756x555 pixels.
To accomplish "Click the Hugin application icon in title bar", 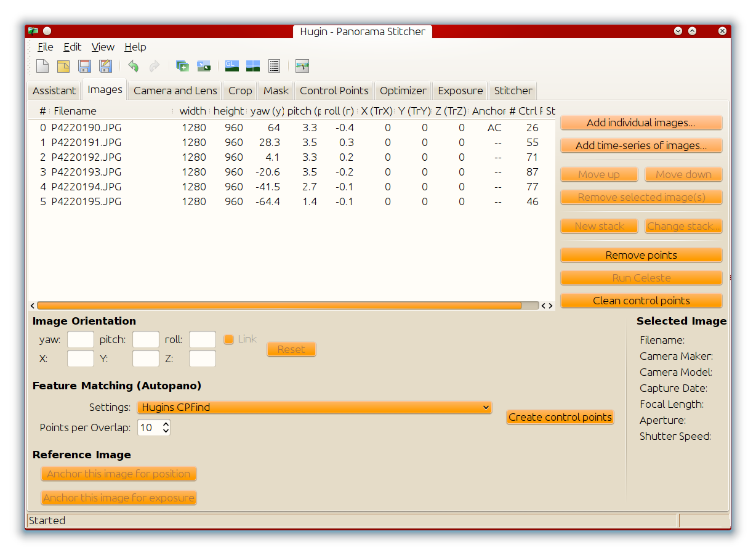I will (x=33, y=31).
